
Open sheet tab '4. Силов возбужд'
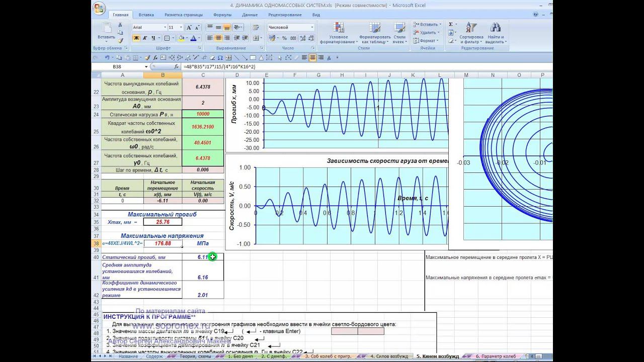pos(389,356)
